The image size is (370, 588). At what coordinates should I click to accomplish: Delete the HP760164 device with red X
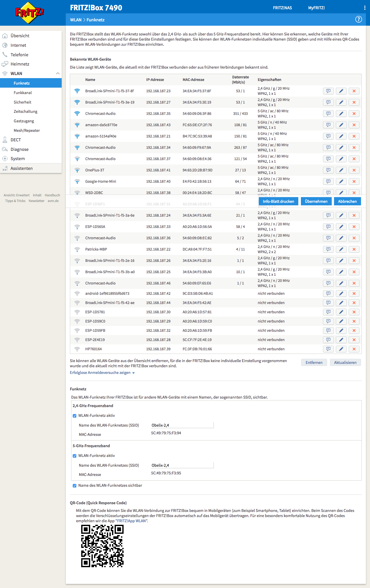354,349
